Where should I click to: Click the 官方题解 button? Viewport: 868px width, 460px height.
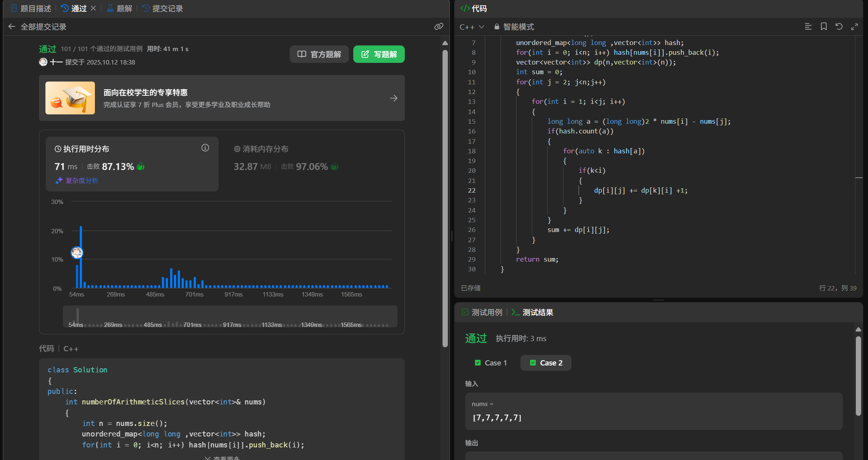(x=319, y=54)
